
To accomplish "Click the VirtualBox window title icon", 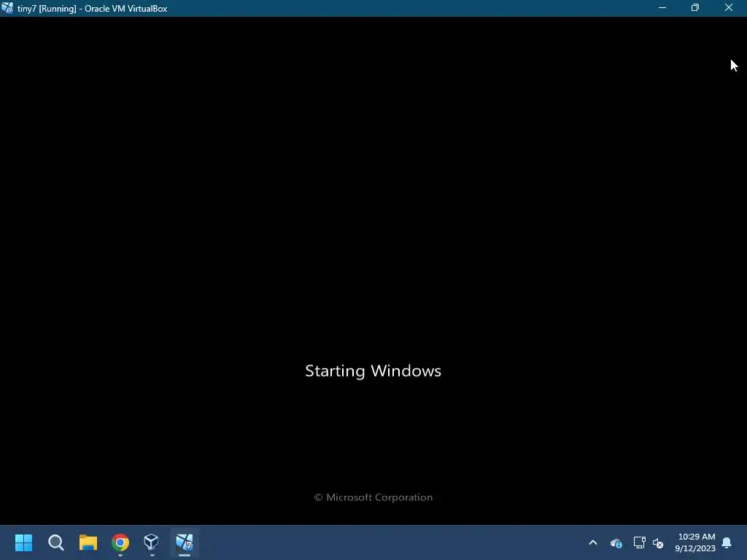I will tap(7, 8).
